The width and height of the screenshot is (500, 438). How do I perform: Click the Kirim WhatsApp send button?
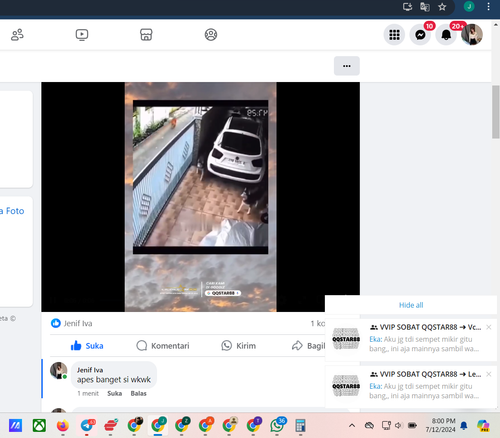[239, 346]
